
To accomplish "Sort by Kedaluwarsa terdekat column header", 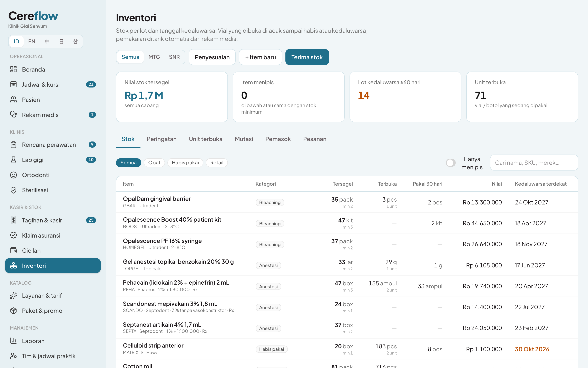I will point(541,184).
